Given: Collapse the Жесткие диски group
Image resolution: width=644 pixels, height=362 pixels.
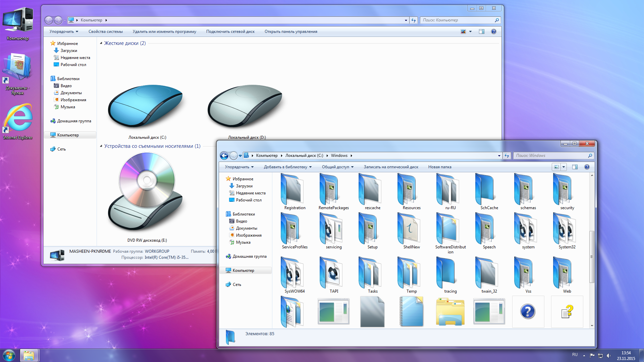Looking at the screenshot, I should tap(101, 43).
